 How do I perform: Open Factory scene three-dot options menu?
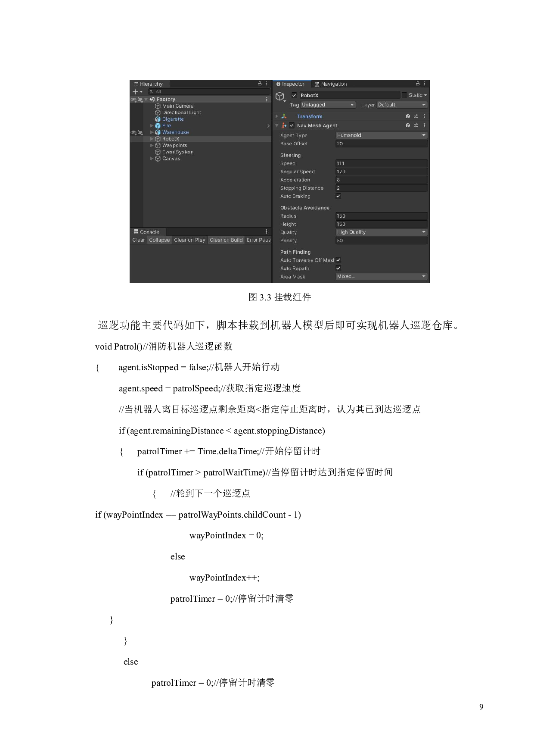tap(267, 99)
